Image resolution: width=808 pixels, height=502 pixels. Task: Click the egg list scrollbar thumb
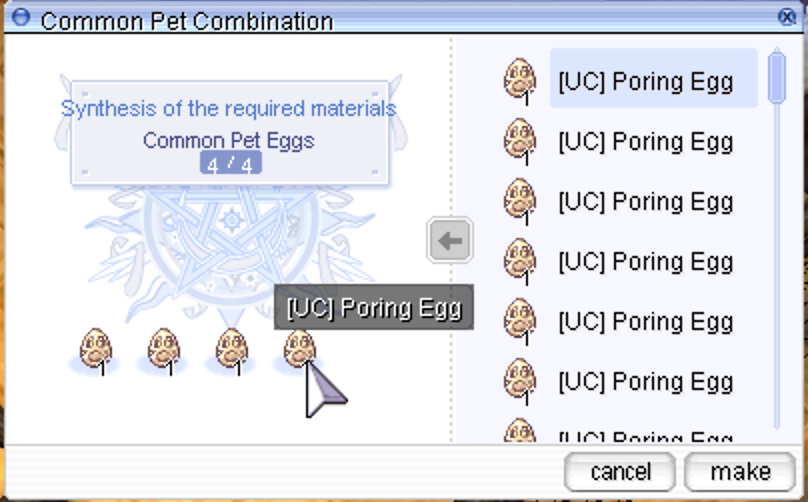pyautogui.click(x=777, y=76)
